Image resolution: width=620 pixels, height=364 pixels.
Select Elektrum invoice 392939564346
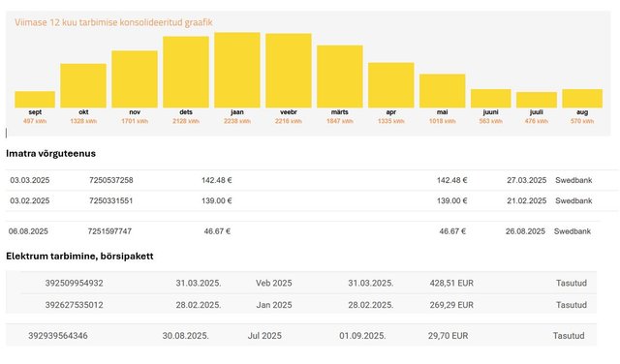tap(58, 336)
